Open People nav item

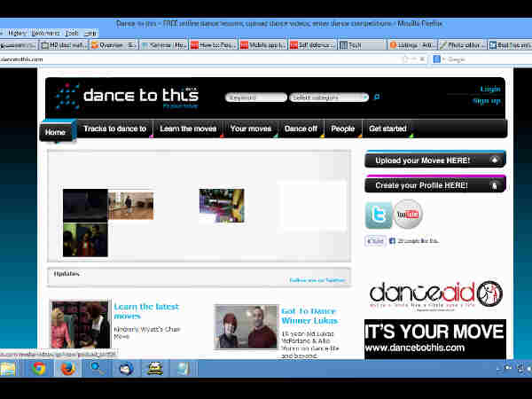342,129
